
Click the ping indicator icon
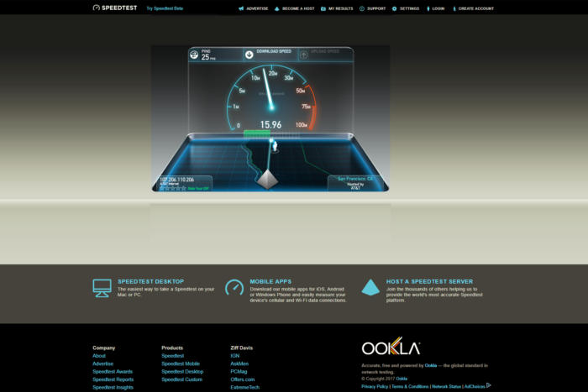click(x=194, y=55)
